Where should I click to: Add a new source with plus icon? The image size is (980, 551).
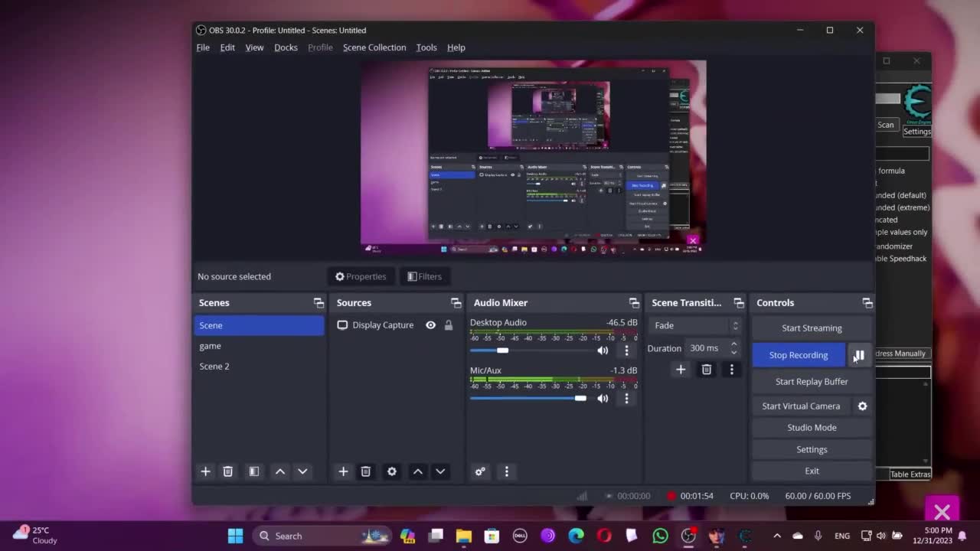click(x=343, y=471)
